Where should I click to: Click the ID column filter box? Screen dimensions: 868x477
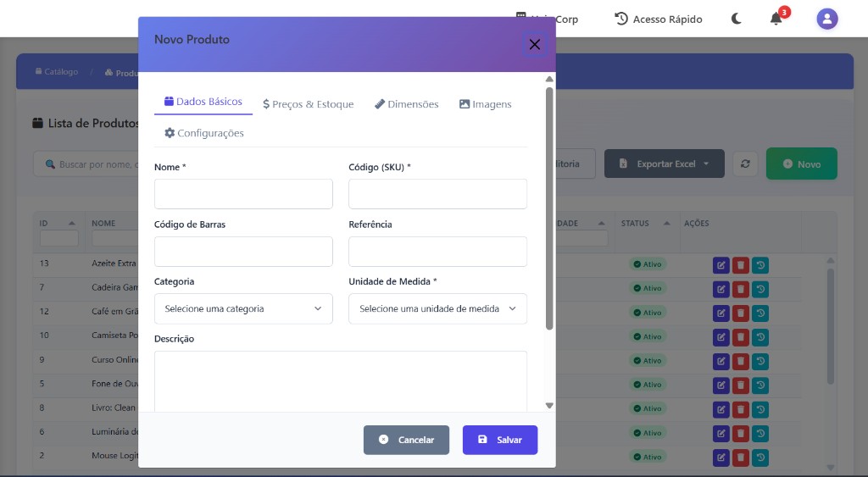point(59,239)
